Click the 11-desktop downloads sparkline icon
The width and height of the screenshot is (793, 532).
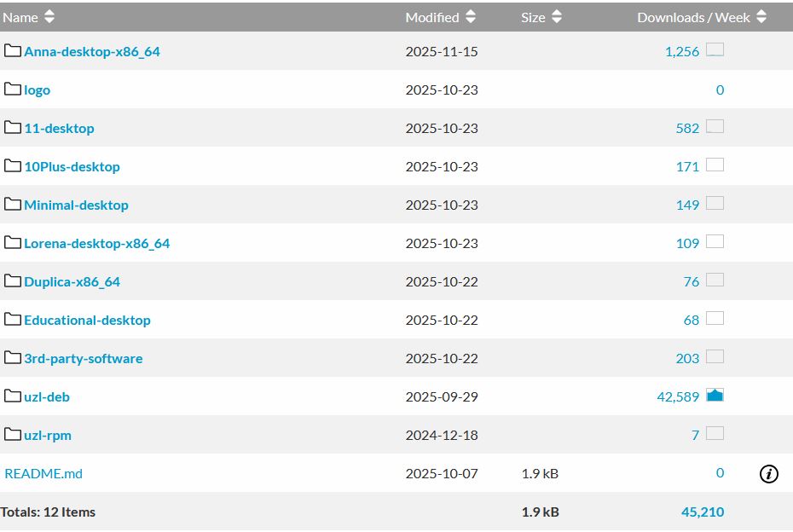point(715,127)
